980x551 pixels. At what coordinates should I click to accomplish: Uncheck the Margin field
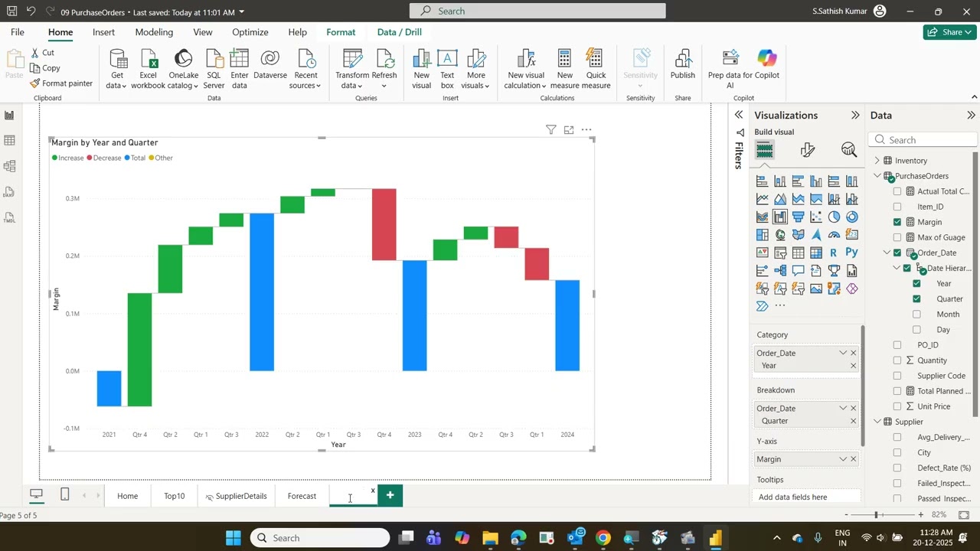click(x=897, y=222)
